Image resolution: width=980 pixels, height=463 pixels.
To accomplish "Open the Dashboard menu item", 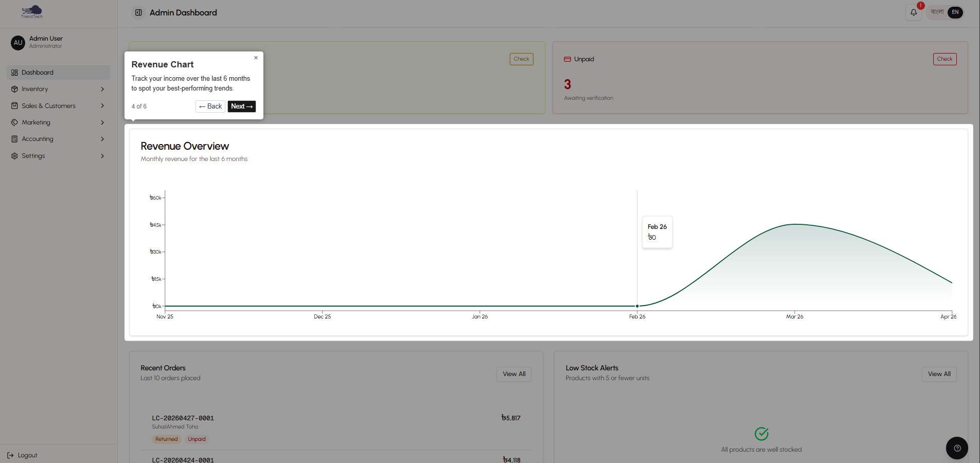I will pyautogui.click(x=38, y=73).
